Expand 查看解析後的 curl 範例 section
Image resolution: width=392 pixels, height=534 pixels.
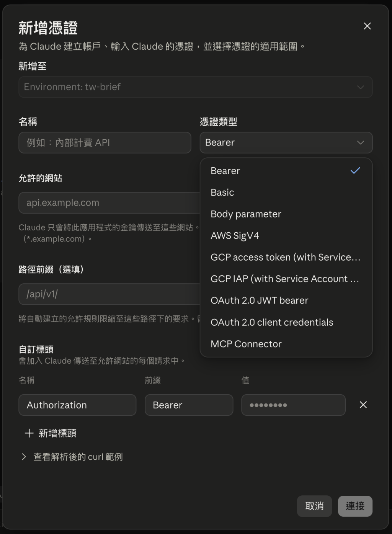point(73,457)
